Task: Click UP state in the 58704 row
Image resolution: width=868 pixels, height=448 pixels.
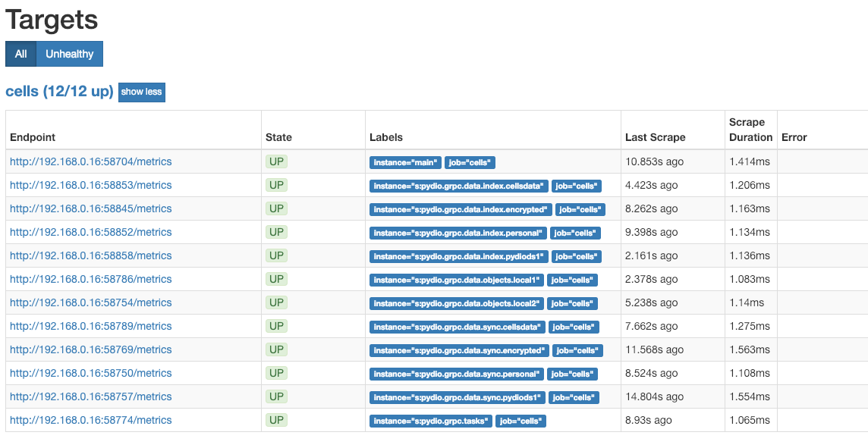Action: [276, 161]
